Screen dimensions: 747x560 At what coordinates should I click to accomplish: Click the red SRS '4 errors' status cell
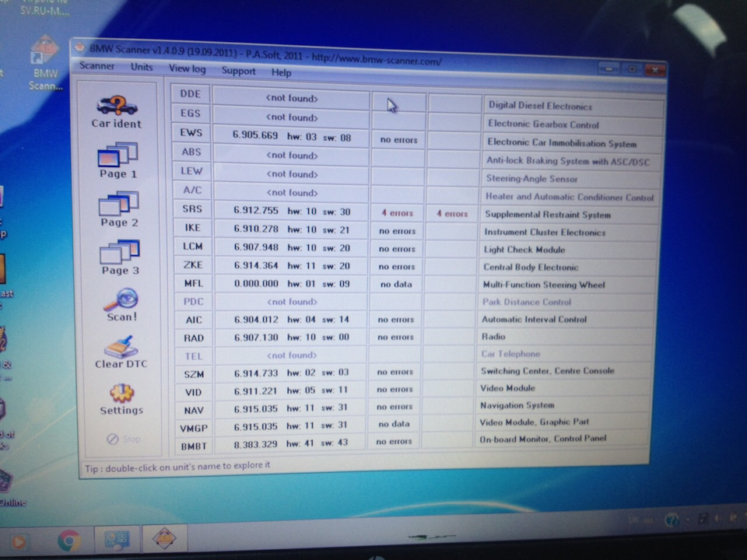point(398,213)
